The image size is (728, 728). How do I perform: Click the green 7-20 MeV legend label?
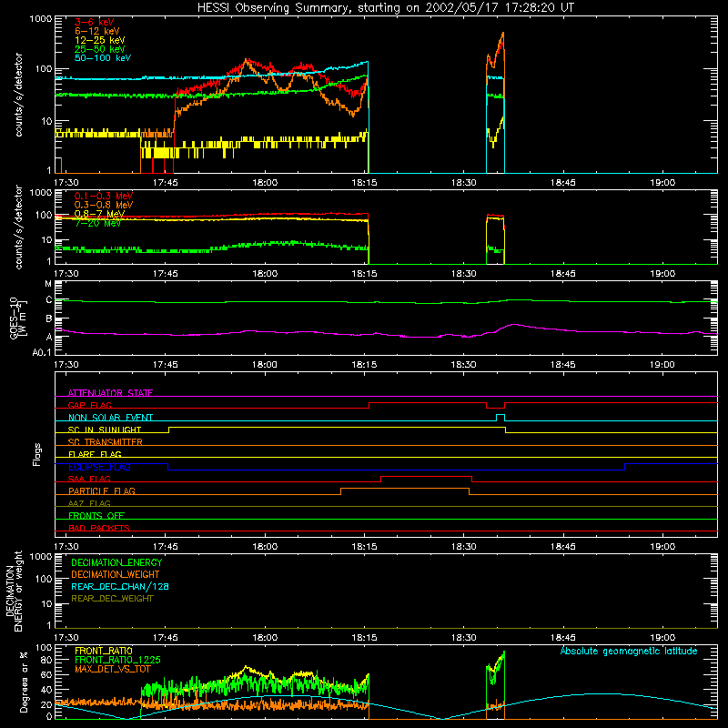click(x=98, y=223)
